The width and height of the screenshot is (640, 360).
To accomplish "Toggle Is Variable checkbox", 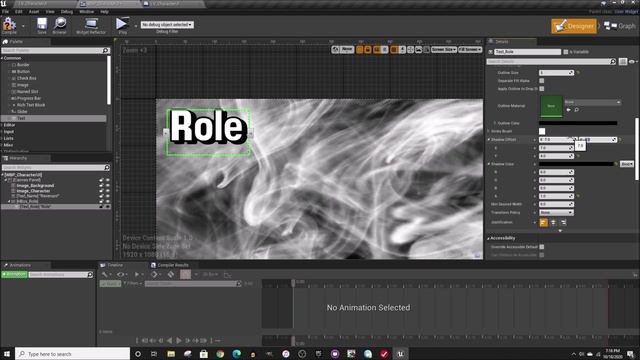I will point(566,52).
